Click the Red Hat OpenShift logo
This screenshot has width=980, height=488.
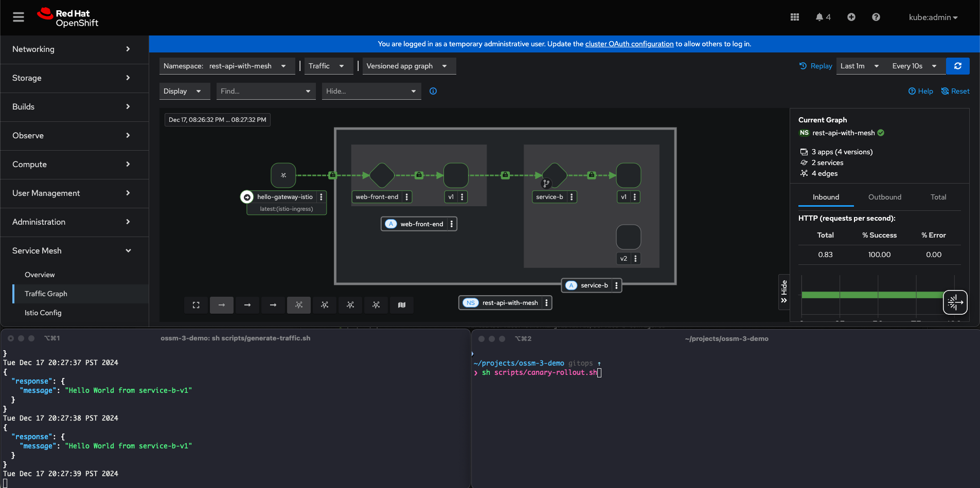pos(67,17)
